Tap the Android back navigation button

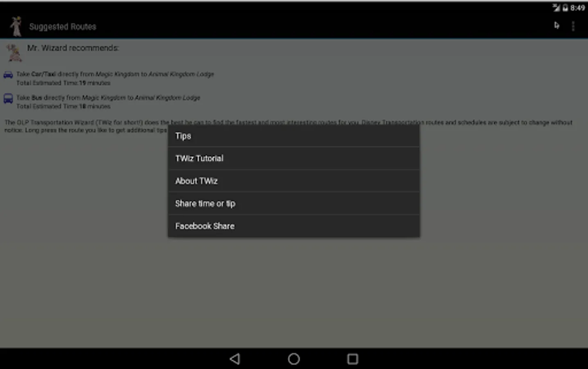coord(235,359)
